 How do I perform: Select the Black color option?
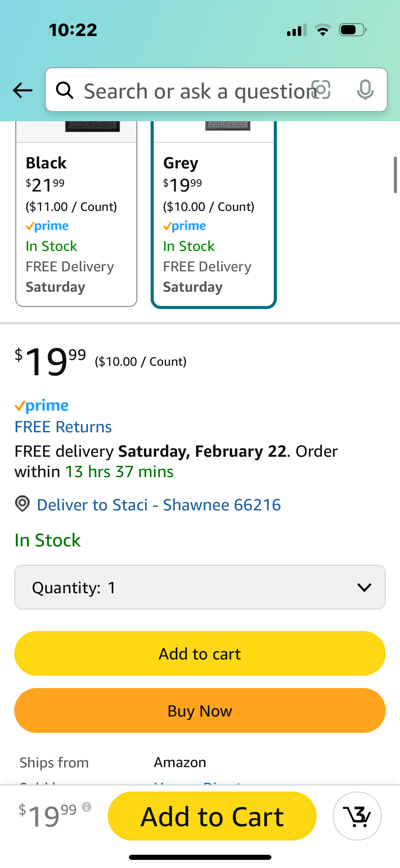[x=76, y=214]
